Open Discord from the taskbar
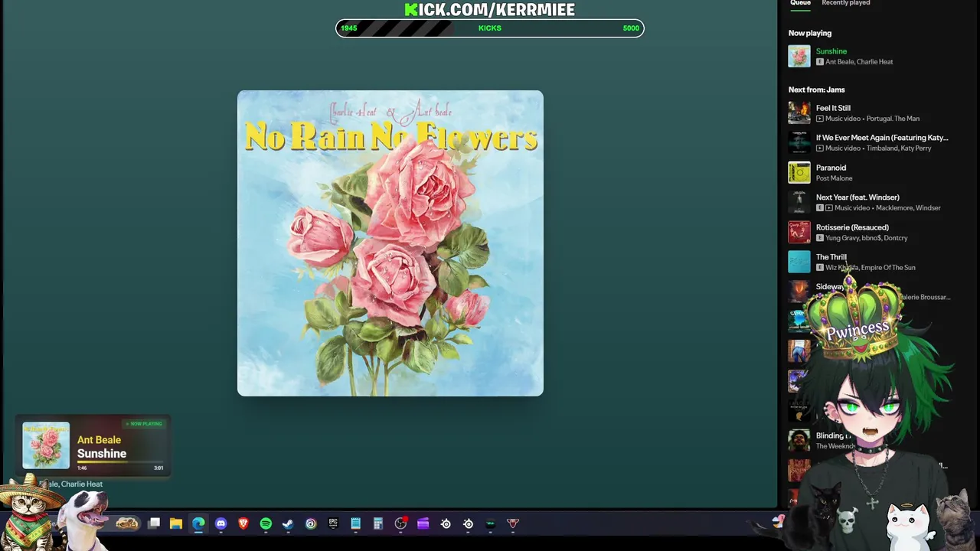 [221, 523]
